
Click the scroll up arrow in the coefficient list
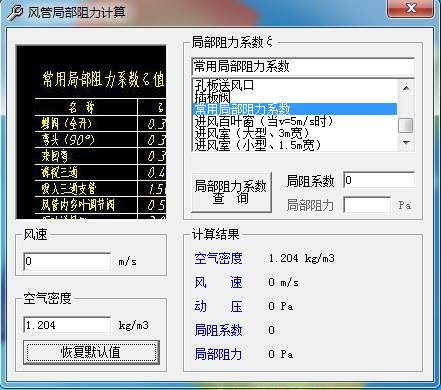406,88
